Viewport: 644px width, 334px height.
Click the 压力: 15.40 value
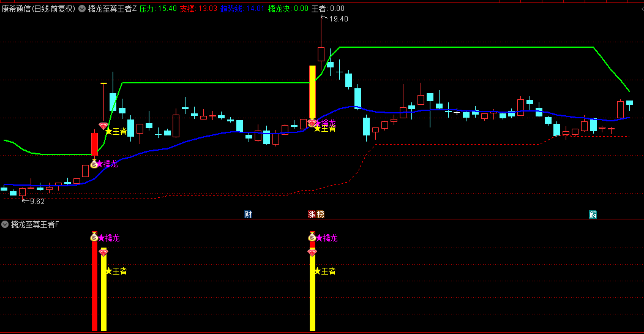158,8
